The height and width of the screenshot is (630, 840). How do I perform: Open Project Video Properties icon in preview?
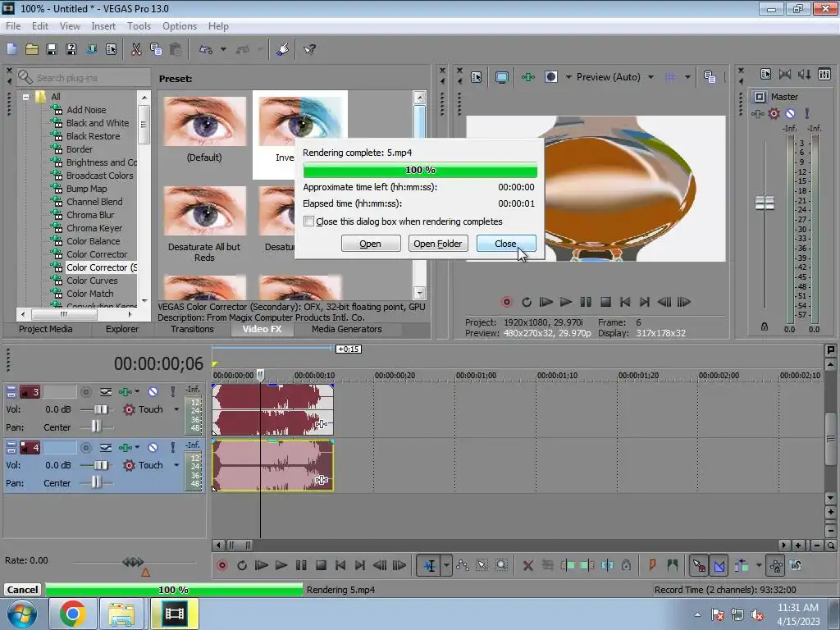tap(477, 77)
